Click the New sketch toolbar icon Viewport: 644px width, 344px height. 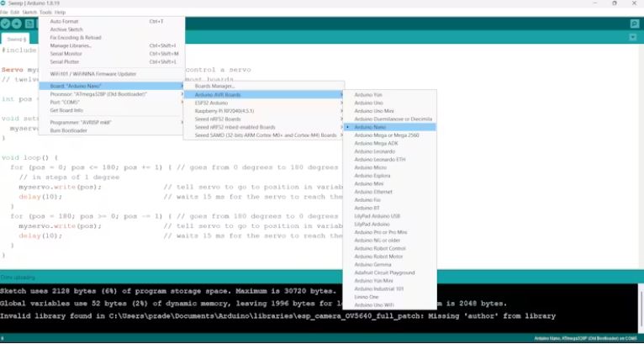(29, 24)
